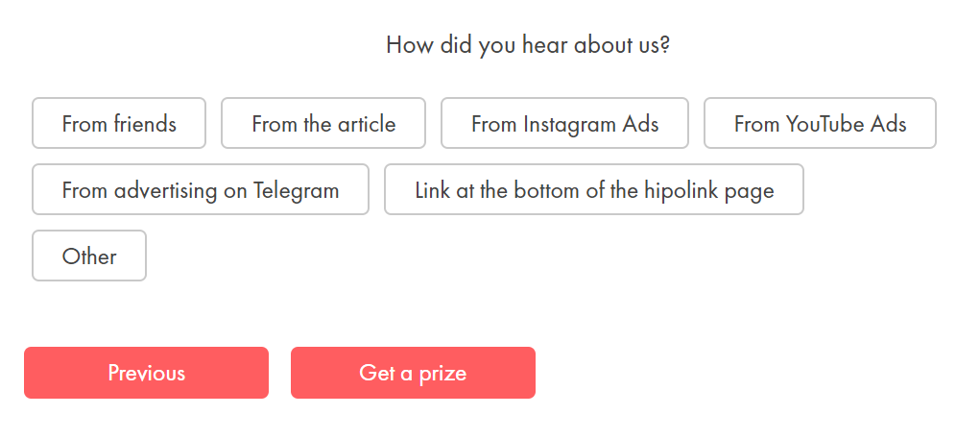Pick the "Other" answer option
The width and height of the screenshot is (980, 439).
pos(88,256)
